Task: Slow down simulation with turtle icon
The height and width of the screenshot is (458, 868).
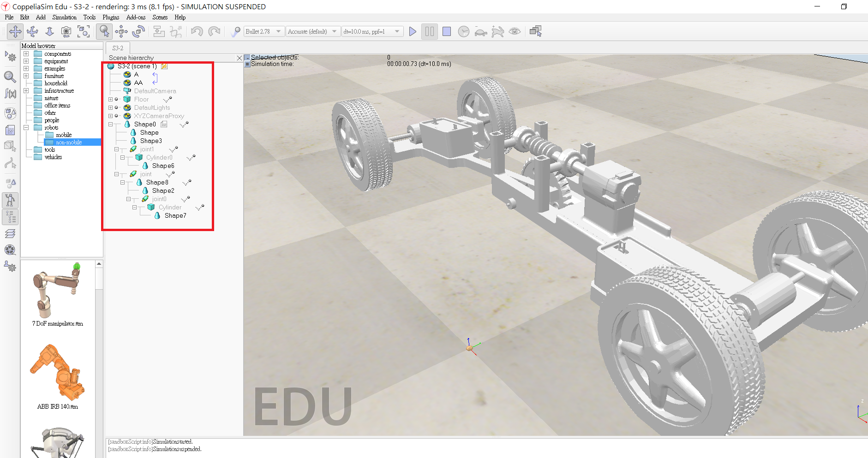Action: 481,31
